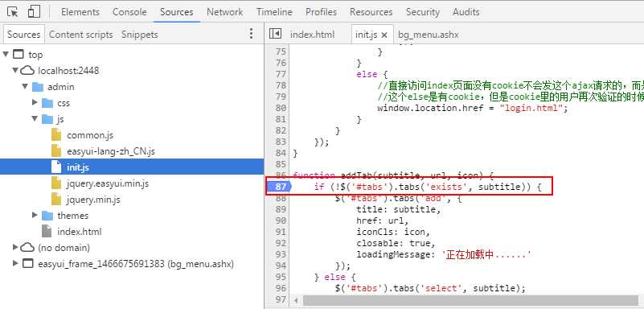This screenshot has width=644, height=309.
Task: Select jquery.easyui.min.js in file tree
Action: (x=108, y=183)
